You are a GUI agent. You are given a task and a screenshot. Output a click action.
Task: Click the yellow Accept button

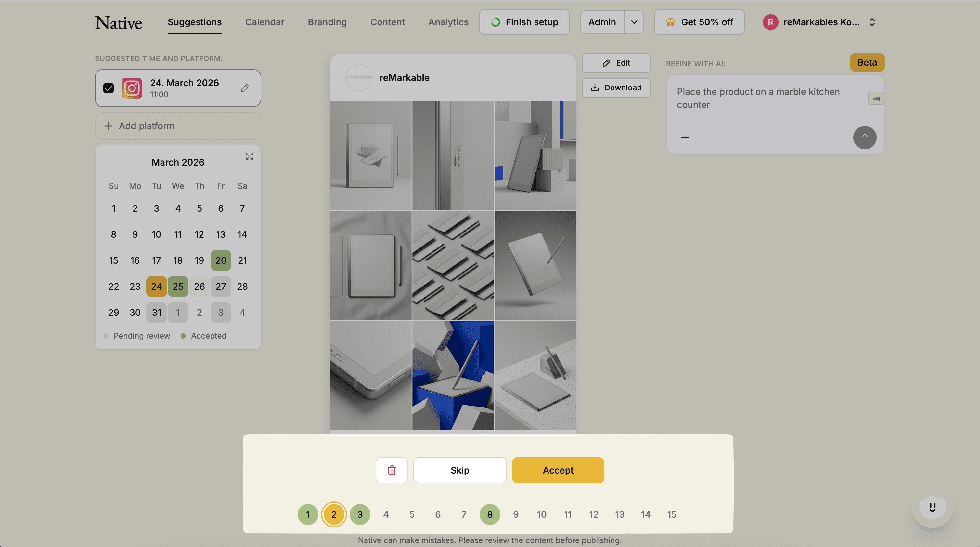point(558,470)
